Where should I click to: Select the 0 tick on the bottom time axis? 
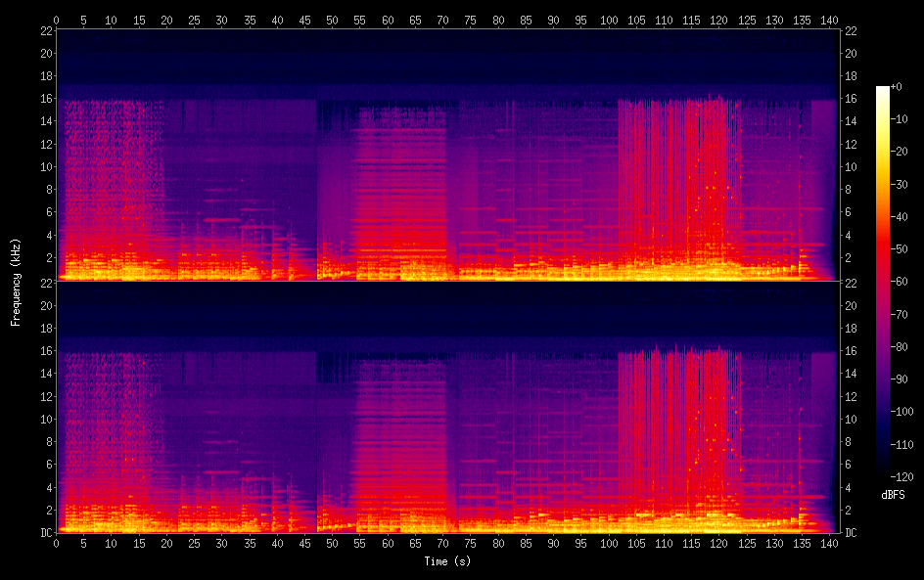tap(57, 544)
